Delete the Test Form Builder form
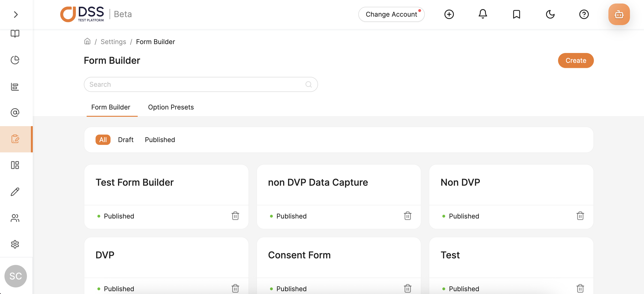The image size is (644, 294). click(235, 216)
